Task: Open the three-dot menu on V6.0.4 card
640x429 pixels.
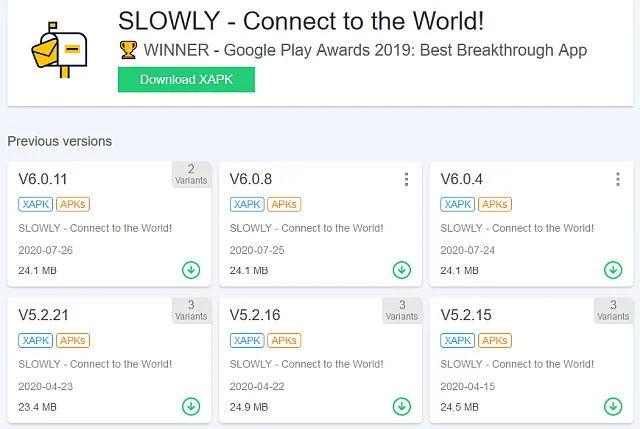Action: pos(618,179)
